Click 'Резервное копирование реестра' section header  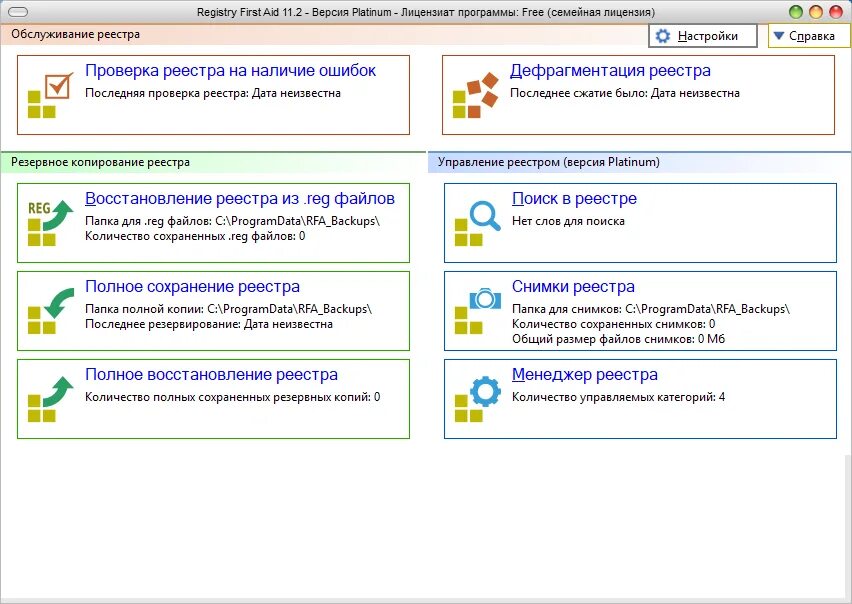pos(101,162)
